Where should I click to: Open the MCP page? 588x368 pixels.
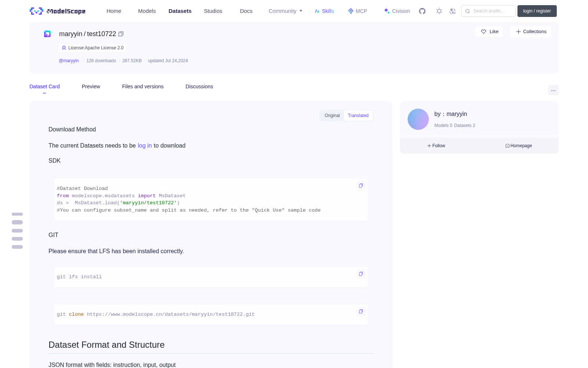358,11
